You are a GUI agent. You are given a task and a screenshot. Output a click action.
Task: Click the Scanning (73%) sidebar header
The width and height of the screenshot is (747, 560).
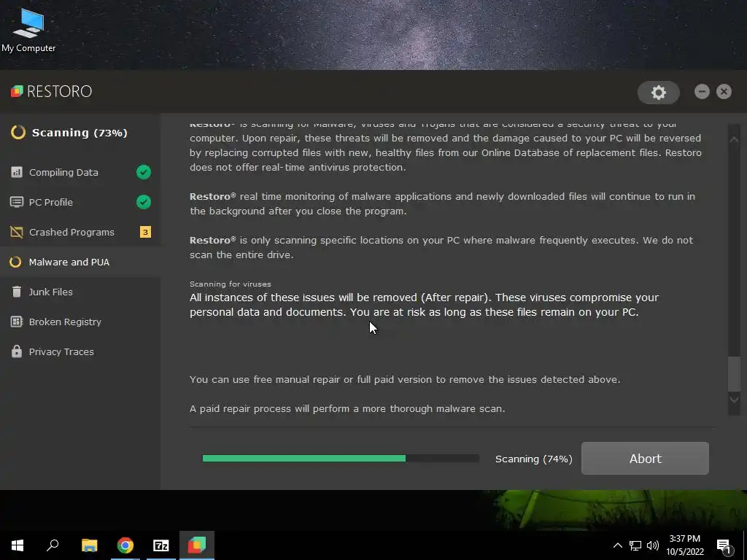(x=80, y=133)
